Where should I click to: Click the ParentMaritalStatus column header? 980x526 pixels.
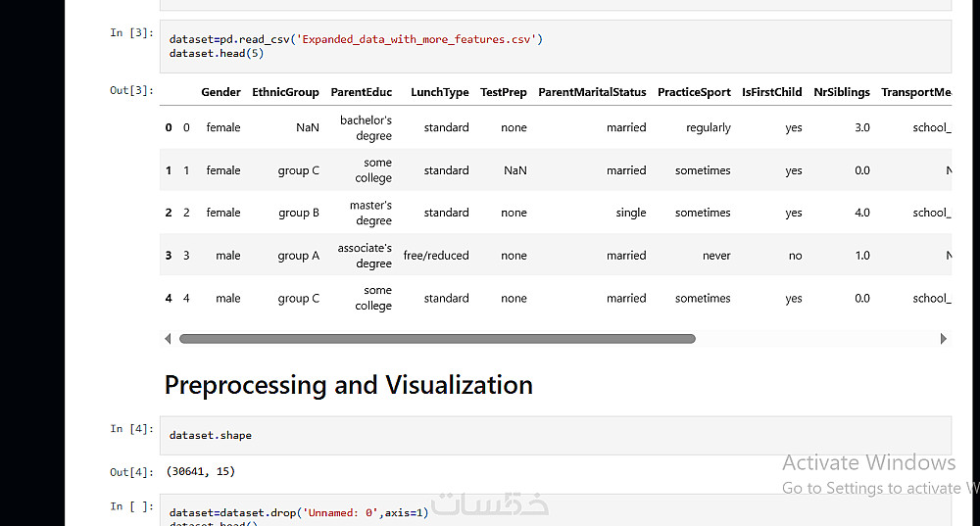pos(592,92)
